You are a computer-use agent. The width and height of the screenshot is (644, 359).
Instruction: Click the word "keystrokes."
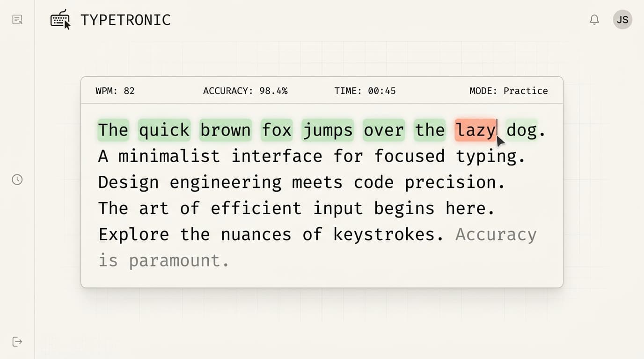tap(389, 235)
